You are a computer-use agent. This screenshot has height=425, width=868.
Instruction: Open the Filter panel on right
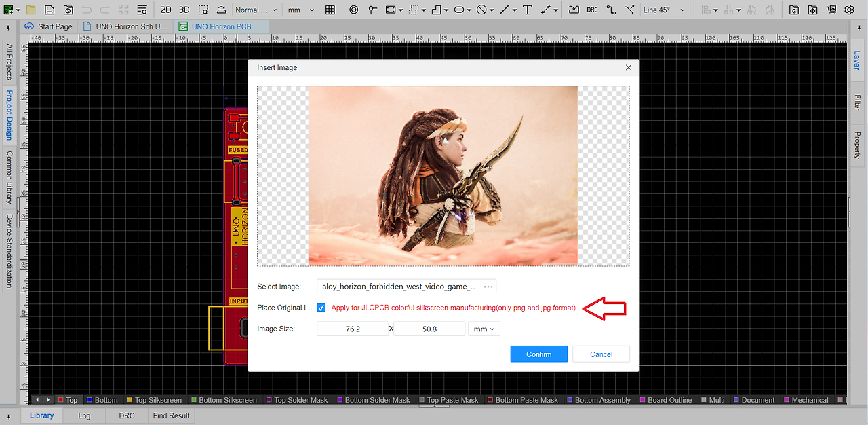click(858, 103)
